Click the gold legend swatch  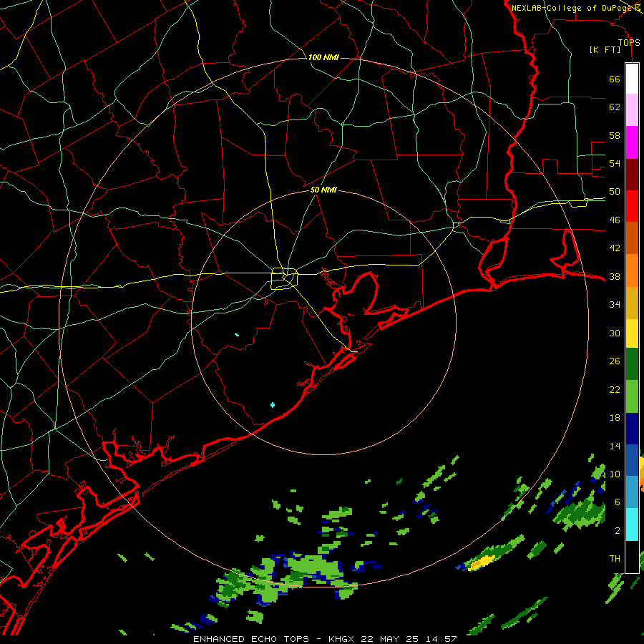point(632,303)
